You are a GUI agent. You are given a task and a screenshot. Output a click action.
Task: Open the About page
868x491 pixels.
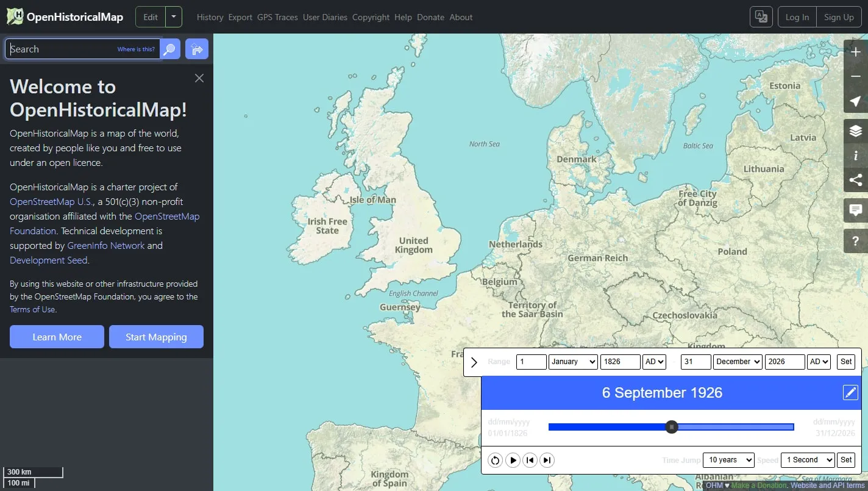pos(461,17)
